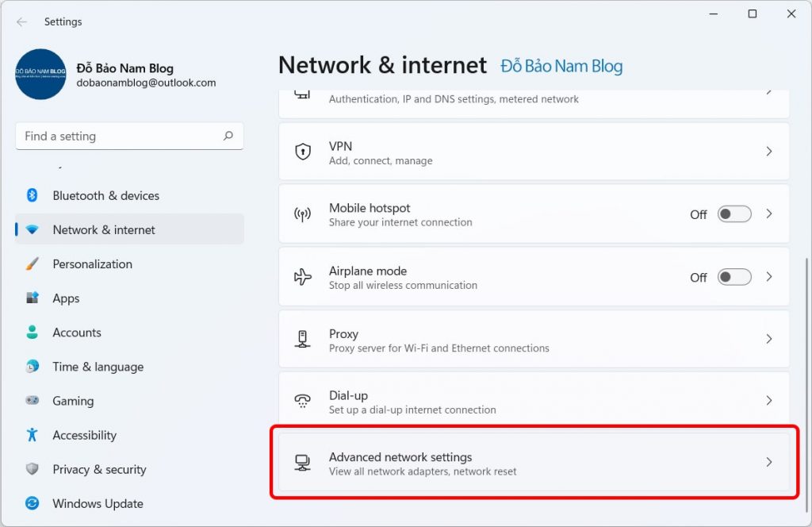
Task: Click the Advanced network settings monitor icon
Action: (x=302, y=462)
